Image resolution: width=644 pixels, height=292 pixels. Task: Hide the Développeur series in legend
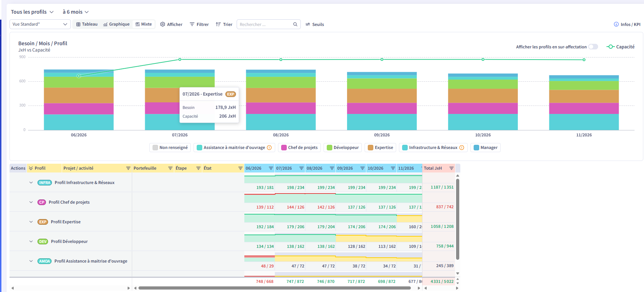[x=343, y=148]
